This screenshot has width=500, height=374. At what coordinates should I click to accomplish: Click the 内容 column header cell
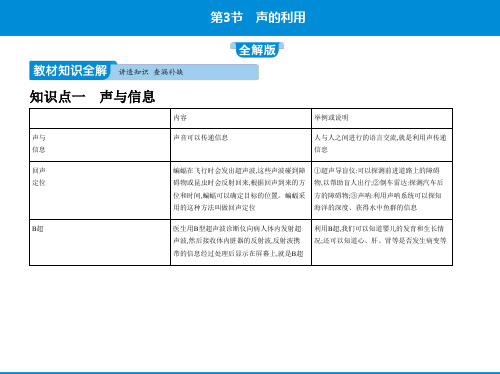241,118
